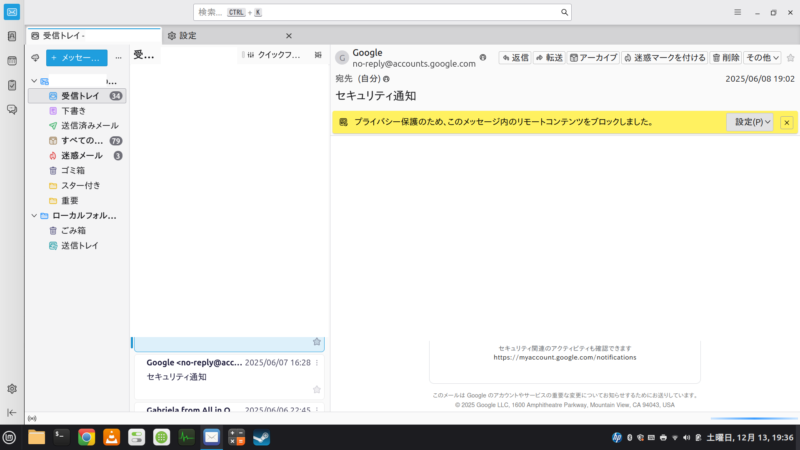Click the 返信 (Reply) button
Image resolution: width=800 pixels, height=450 pixels.
(514, 58)
